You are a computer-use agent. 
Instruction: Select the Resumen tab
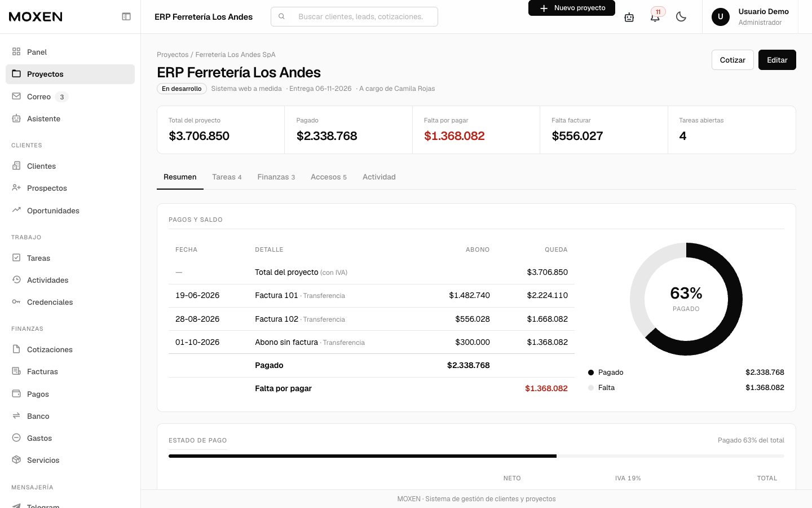(180, 177)
